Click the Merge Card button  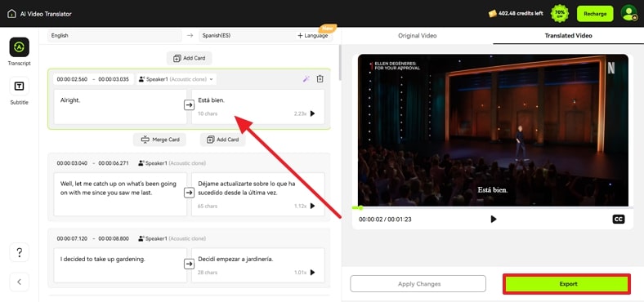(x=159, y=140)
